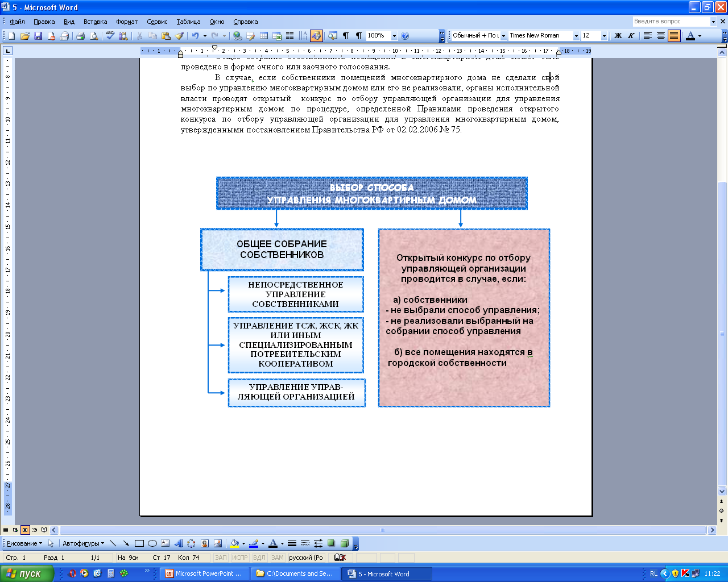The image size is (728, 582).
Task: Open the zoom 100% dropdown
Action: click(x=394, y=35)
